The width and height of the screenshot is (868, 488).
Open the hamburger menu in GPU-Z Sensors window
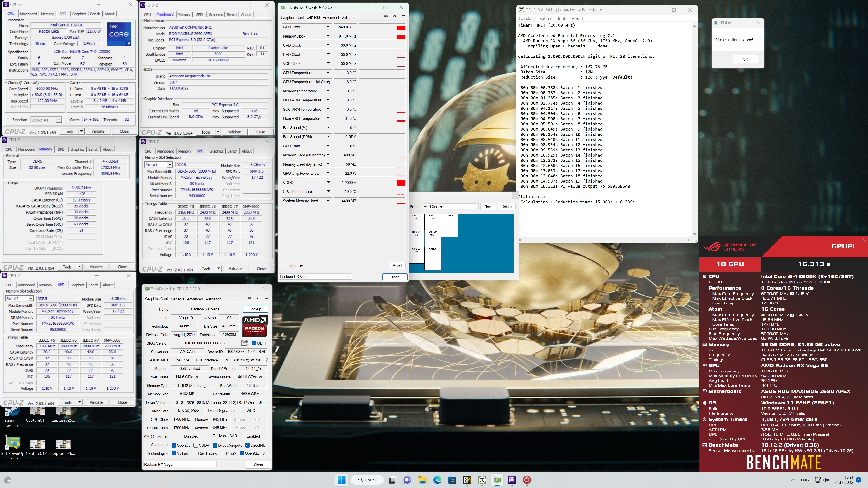click(403, 16)
